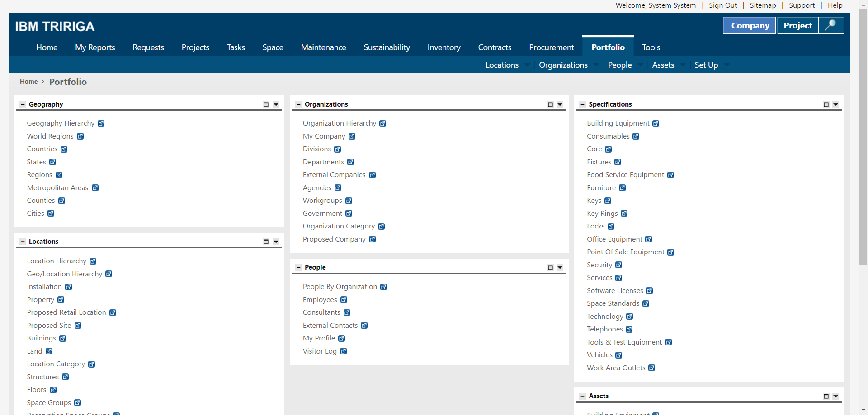Open Departments in new window icon
This screenshot has width=868, height=415.
351,162
